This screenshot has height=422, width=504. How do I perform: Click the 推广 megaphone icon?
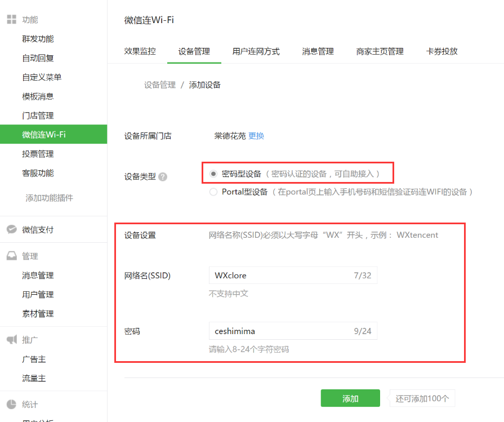[11, 340]
